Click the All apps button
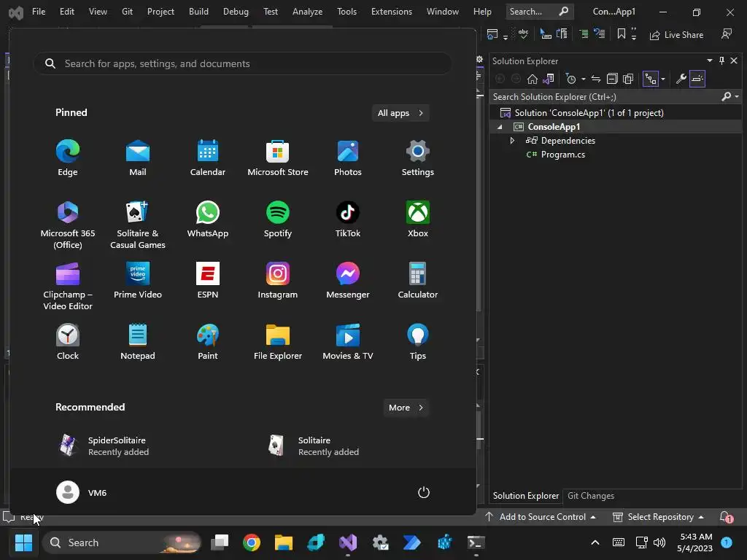 click(400, 113)
